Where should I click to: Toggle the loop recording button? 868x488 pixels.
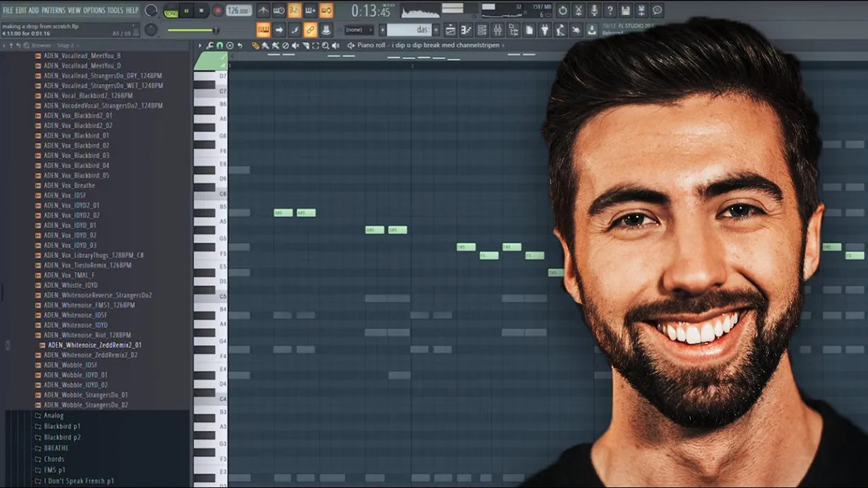point(326,10)
